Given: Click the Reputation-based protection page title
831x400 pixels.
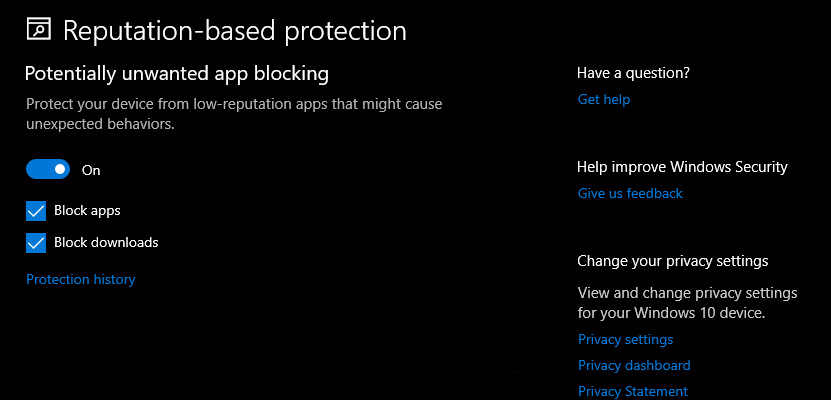Looking at the screenshot, I should [x=235, y=31].
